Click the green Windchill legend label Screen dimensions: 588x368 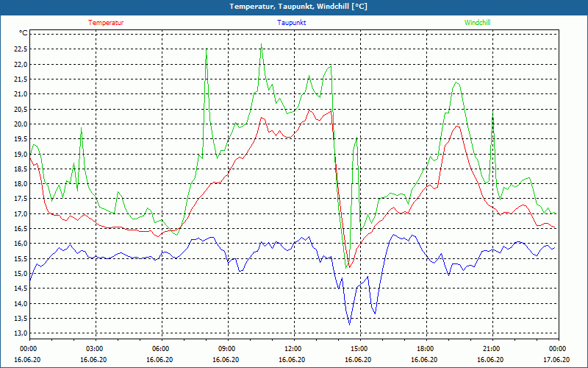(x=477, y=23)
